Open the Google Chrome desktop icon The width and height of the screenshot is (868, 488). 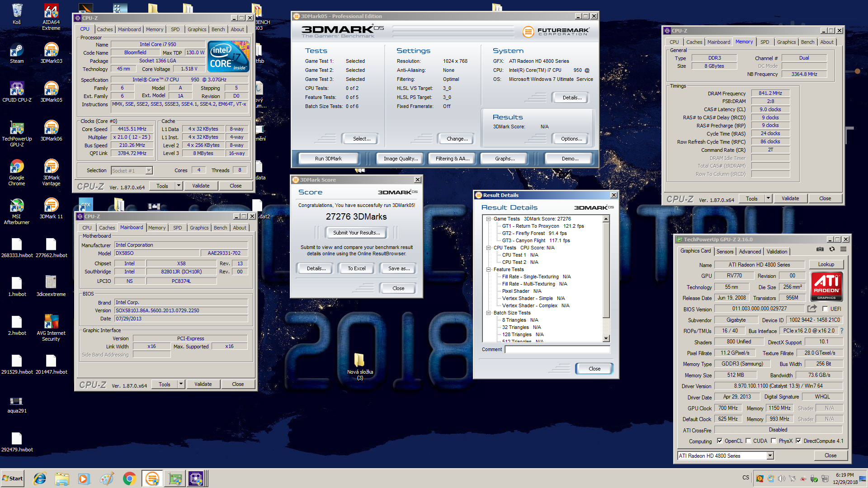[17, 173]
